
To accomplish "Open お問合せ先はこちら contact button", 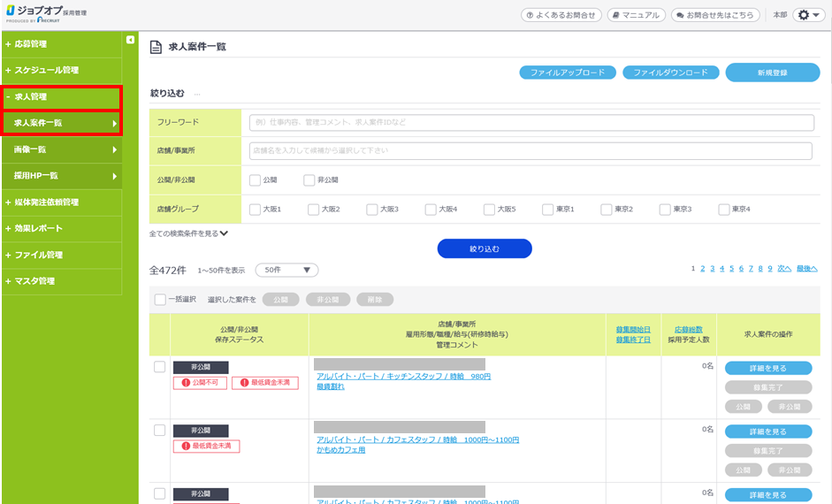I will pos(715,15).
